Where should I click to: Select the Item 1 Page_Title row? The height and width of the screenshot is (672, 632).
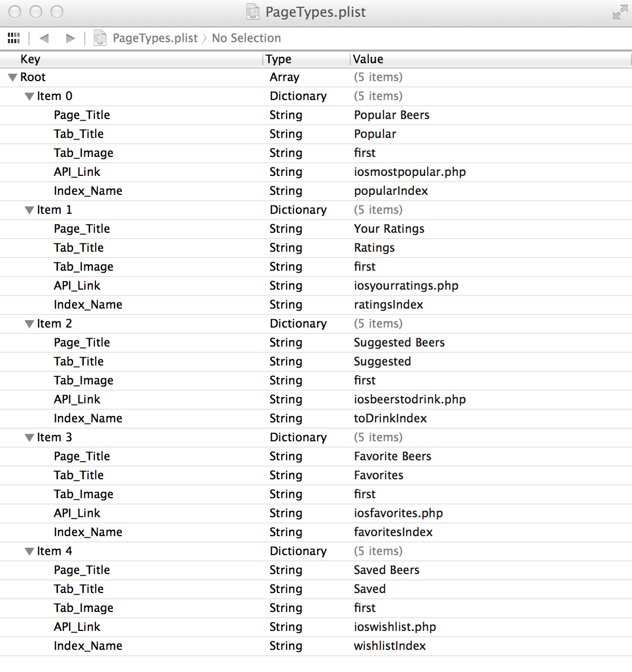coord(316,229)
